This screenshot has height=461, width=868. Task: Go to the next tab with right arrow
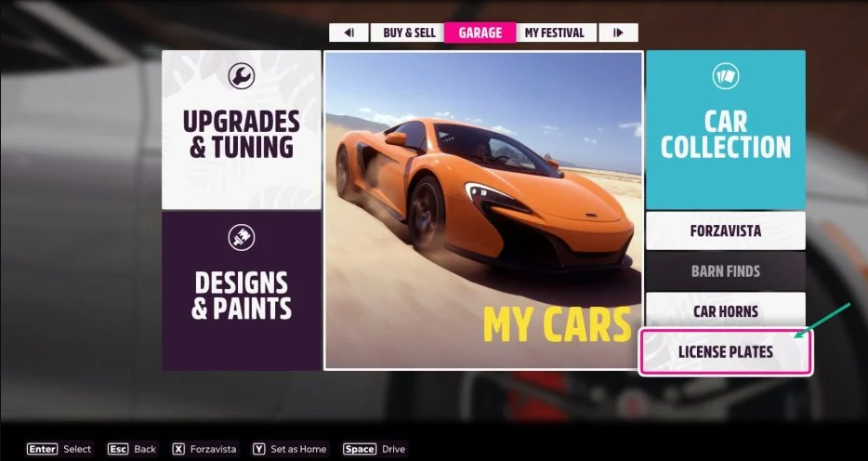(618, 33)
